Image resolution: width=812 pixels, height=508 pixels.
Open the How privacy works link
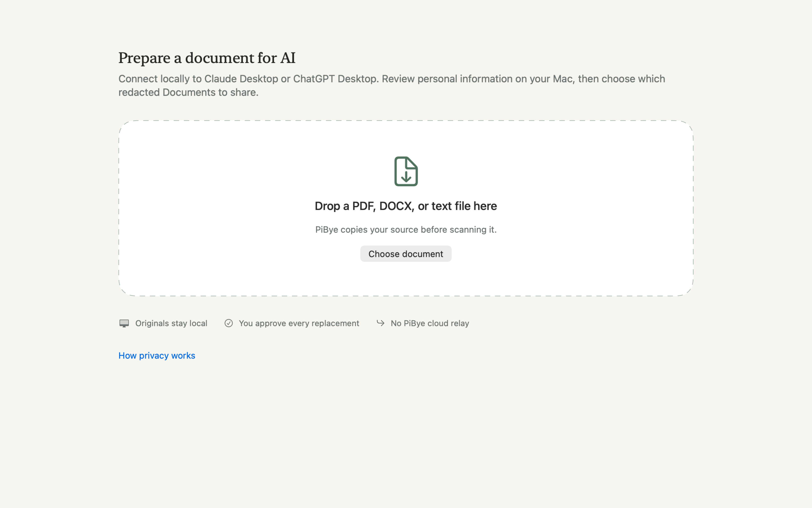click(157, 355)
